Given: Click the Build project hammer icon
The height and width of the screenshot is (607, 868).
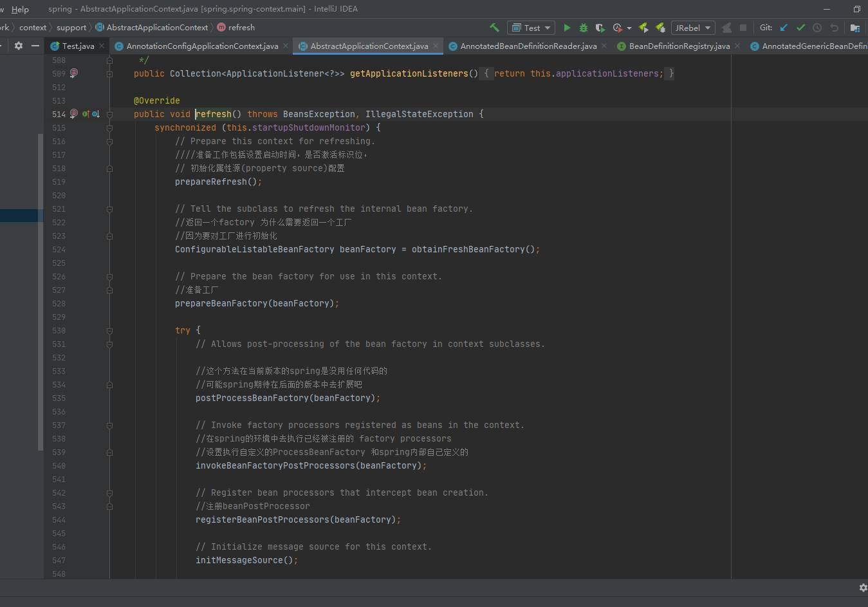Looking at the screenshot, I should 494,28.
